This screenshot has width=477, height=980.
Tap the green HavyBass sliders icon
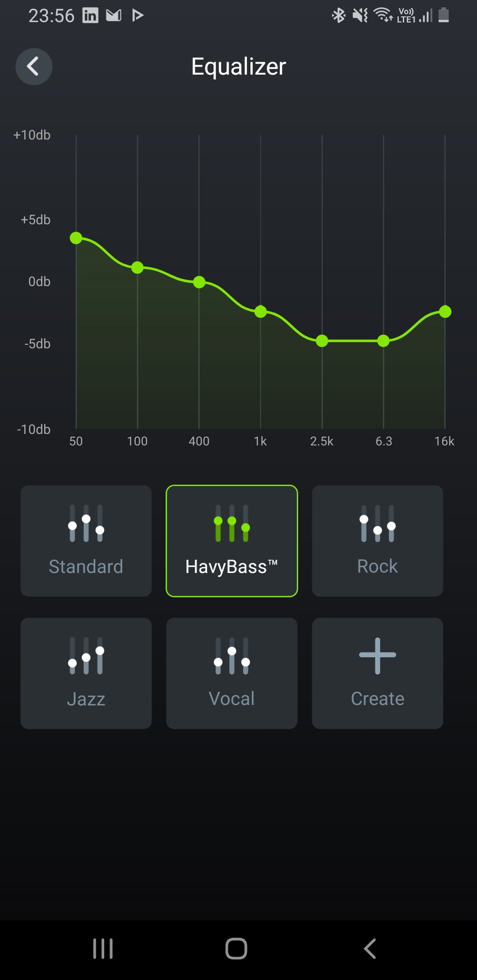pos(232,524)
